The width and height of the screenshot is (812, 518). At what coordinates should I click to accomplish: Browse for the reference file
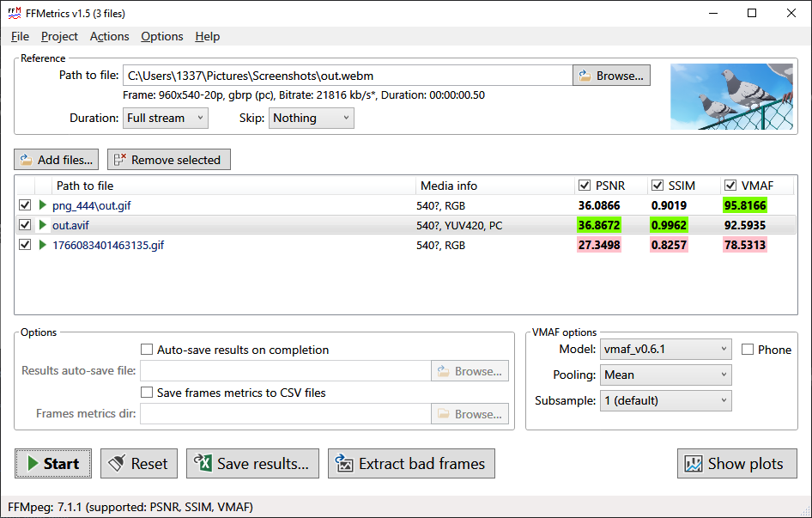[612, 76]
